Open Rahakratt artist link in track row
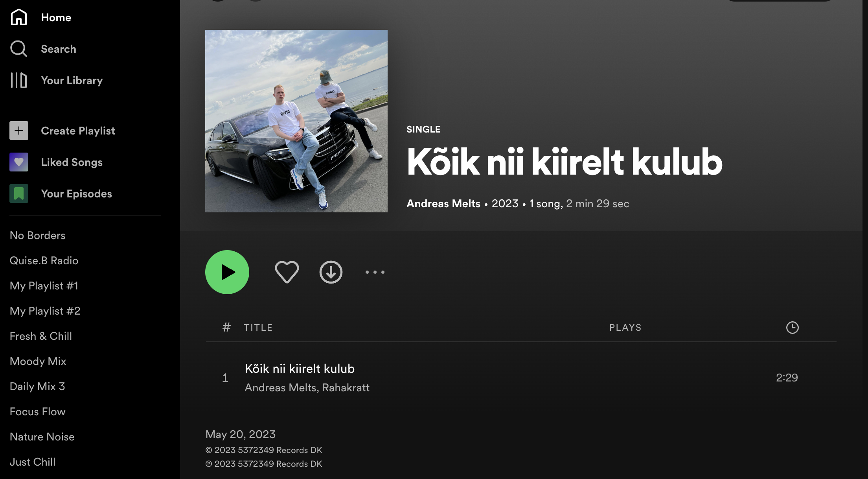This screenshot has width=868, height=479. coord(346,388)
